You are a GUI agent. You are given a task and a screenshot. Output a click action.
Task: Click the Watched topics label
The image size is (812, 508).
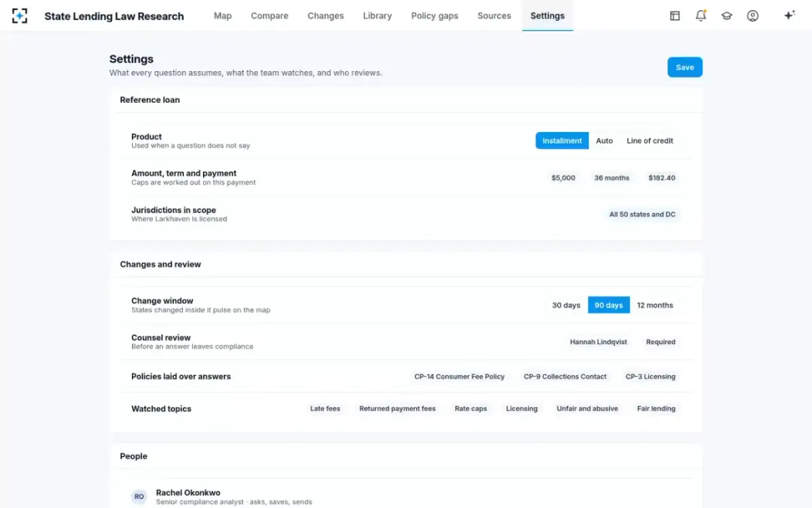click(161, 408)
